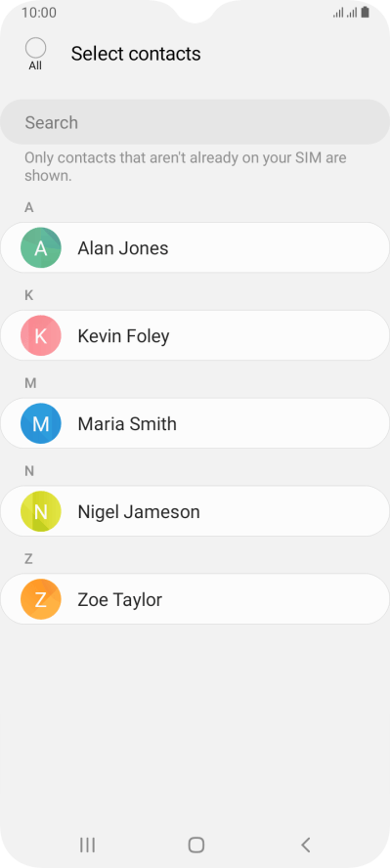Select the Alan Jones contact name
390x868 pixels.
[123, 248]
